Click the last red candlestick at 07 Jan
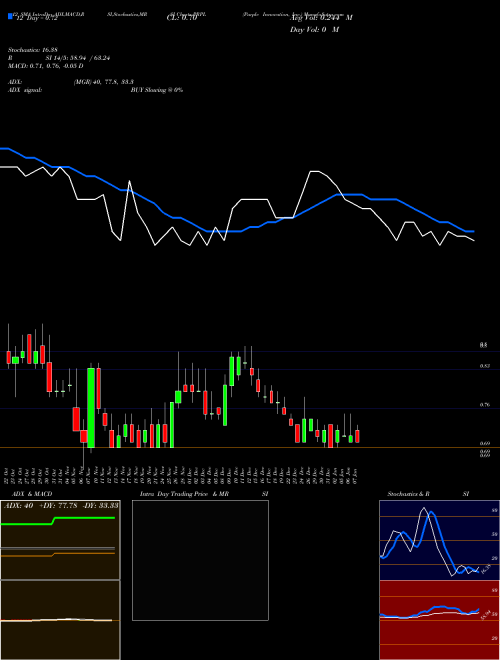This screenshot has width=500, height=660. click(357, 436)
